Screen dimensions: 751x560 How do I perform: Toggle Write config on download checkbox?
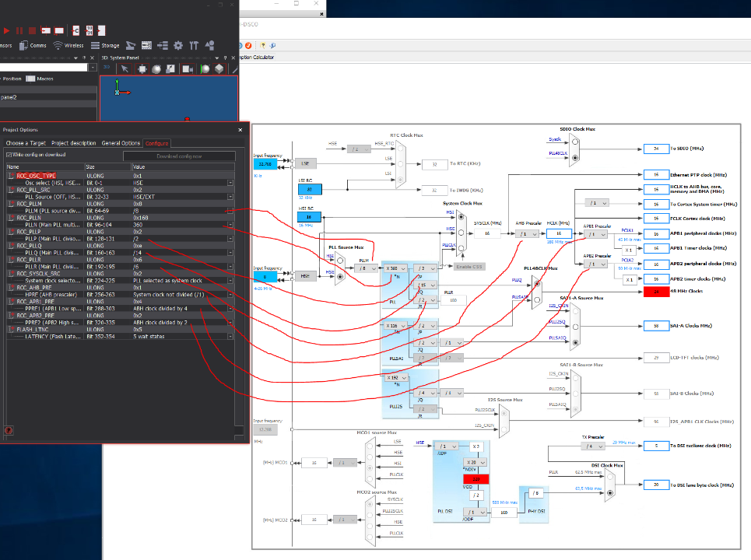click(x=8, y=156)
